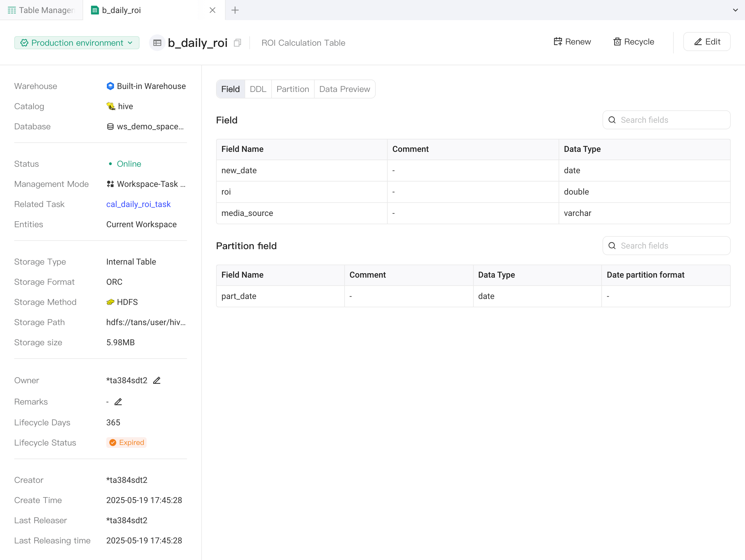Viewport: 745px width, 560px height.
Task: Open the cal_daily_roi_task link
Action: (x=138, y=204)
